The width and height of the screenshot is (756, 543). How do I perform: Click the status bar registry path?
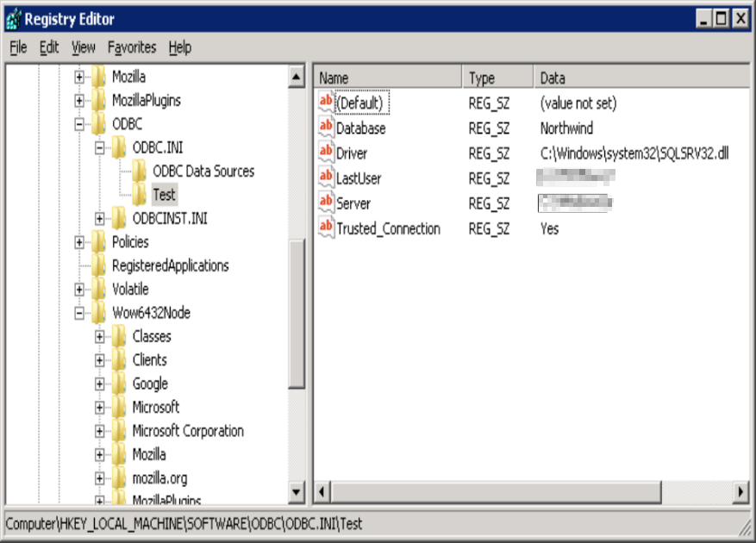click(x=184, y=524)
